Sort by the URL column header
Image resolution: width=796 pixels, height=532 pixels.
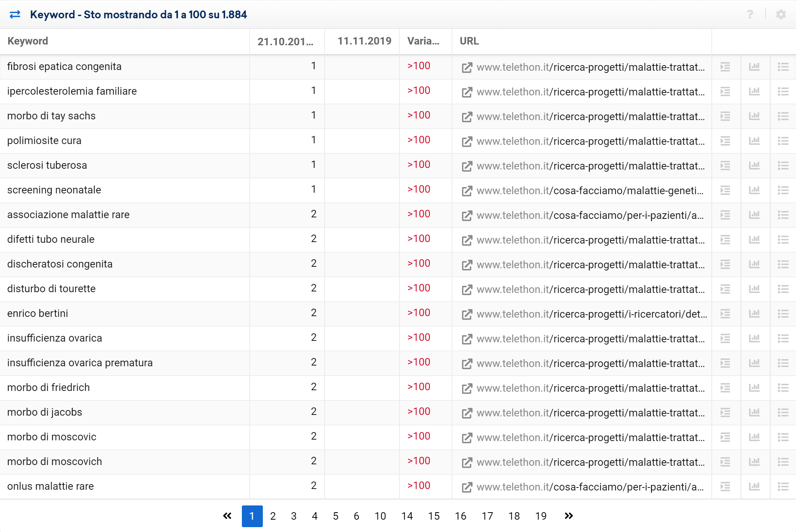point(469,41)
